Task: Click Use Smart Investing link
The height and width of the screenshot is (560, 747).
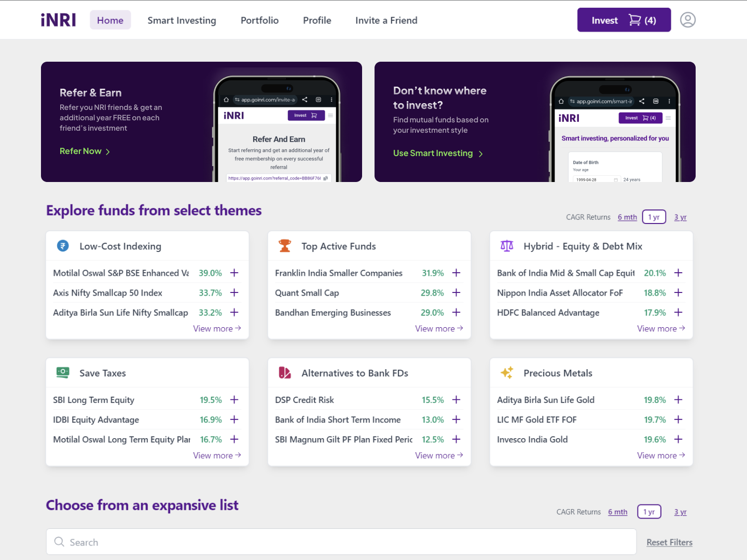Action: [438, 153]
